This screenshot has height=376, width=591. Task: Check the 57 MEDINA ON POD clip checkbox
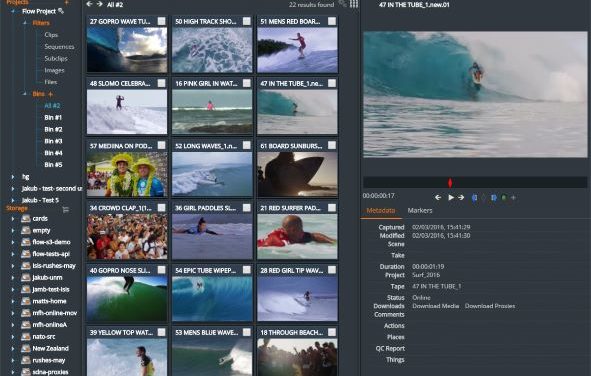coord(161,145)
